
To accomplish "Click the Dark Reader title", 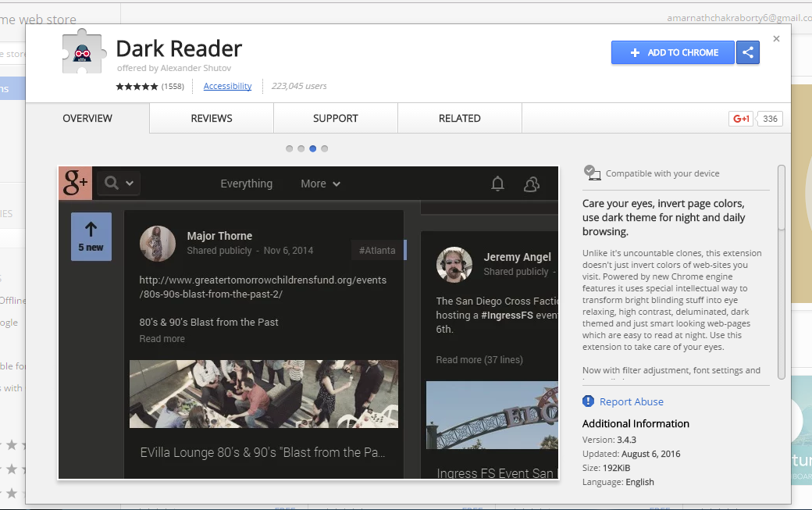I will tap(179, 48).
